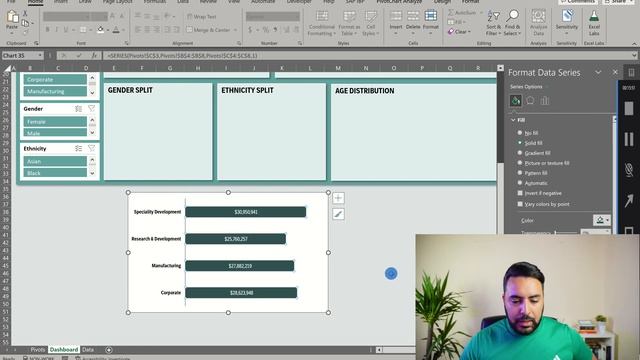The image size is (640, 360).
Task: Click the Gender slicer clear filter icon
Action: click(x=91, y=109)
